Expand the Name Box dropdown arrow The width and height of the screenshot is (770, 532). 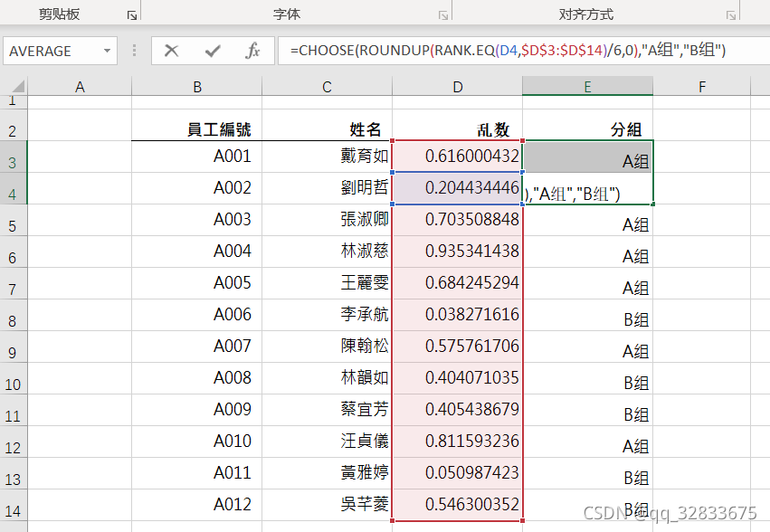tap(107, 51)
